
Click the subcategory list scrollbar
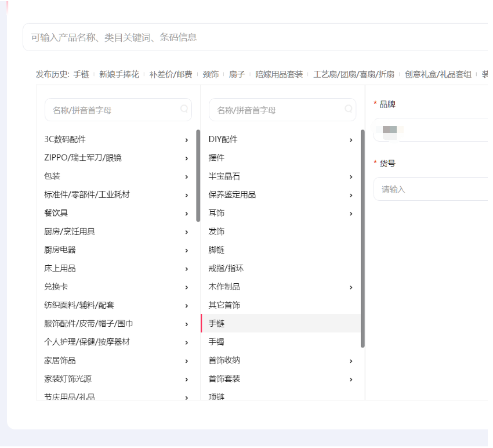click(x=363, y=238)
